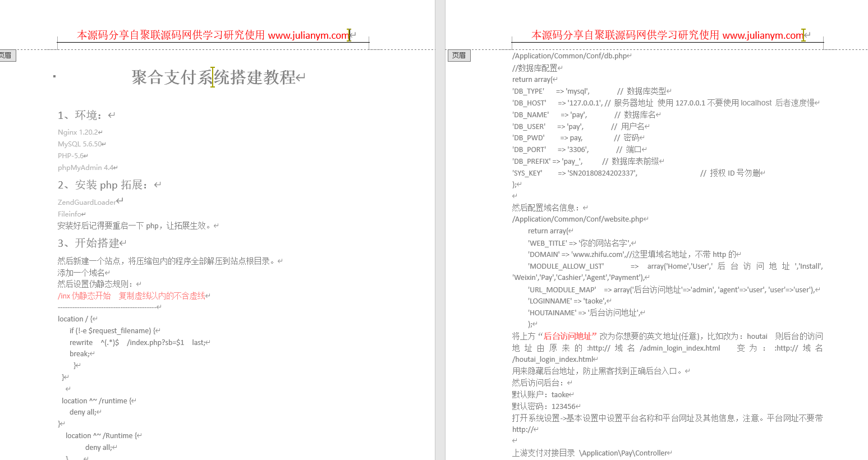Click the line MySQL 5.6.50

point(80,144)
